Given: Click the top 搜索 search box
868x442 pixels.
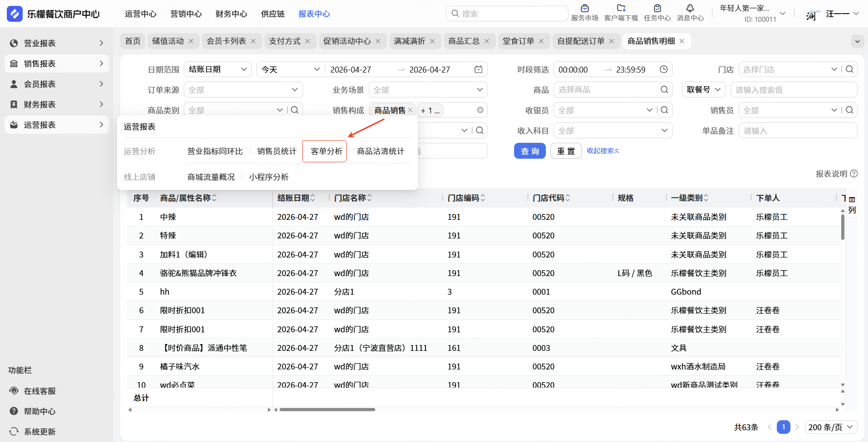Looking at the screenshot, I should (x=507, y=14).
